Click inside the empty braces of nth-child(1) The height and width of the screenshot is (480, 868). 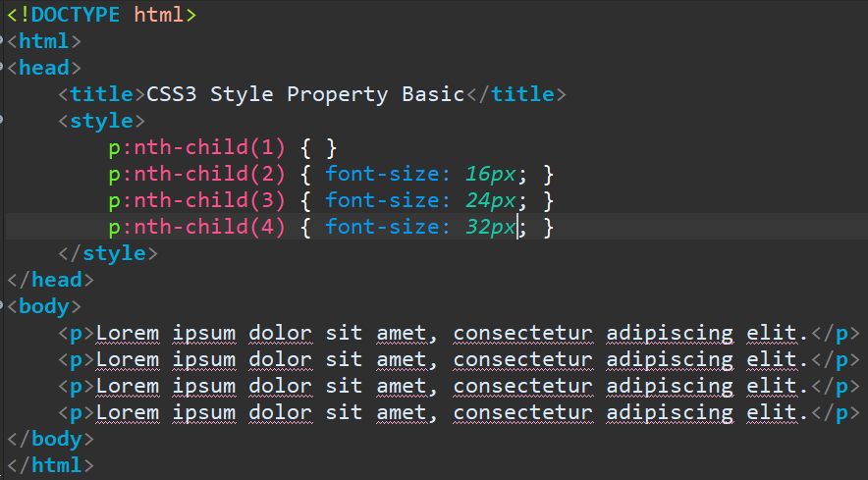click(318, 148)
